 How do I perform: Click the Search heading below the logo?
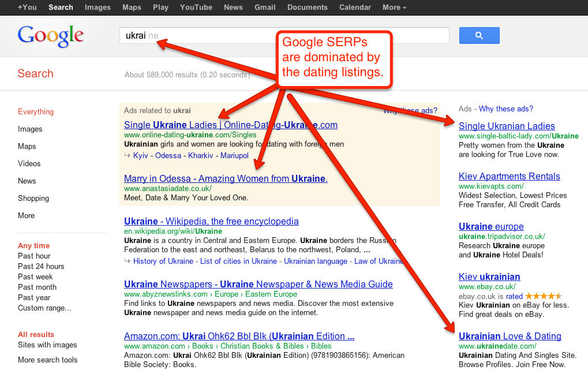(x=36, y=73)
